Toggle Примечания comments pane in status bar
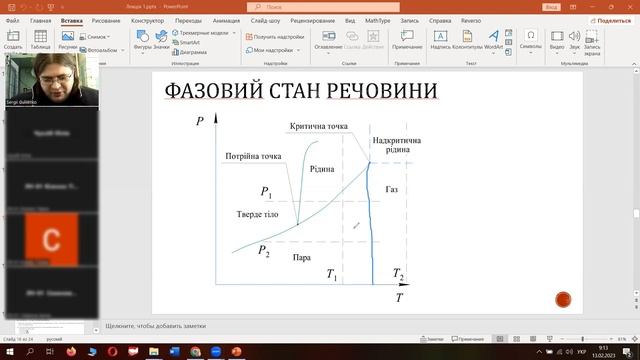Image resolution: width=640 pixels, height=360 pixels. click(x=468, y=339)
